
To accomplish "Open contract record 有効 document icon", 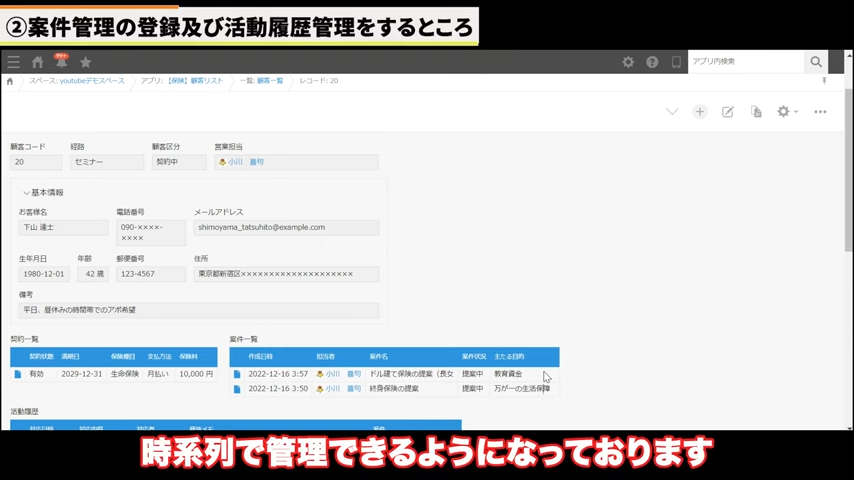I will click(x=18, y=374).
